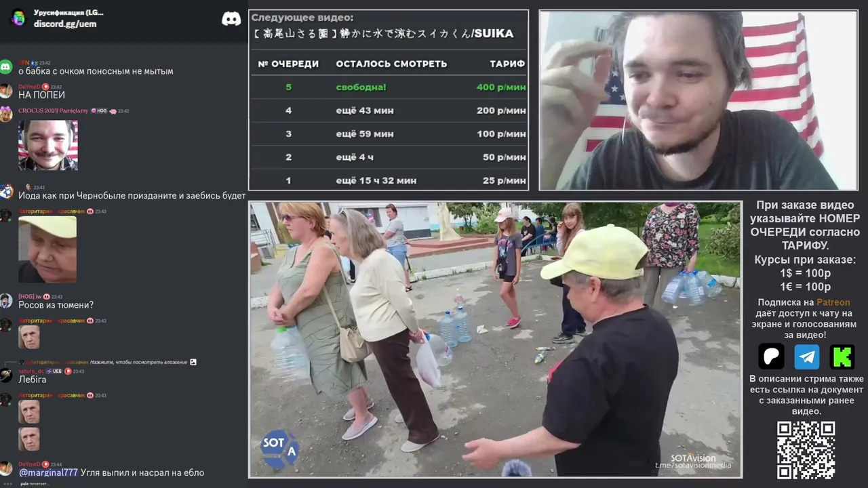Image resolution: width=868 pixels, height=488 pixels.
Task: Open the discord.gg/uem invite link
Action: [x=65, y=24]
